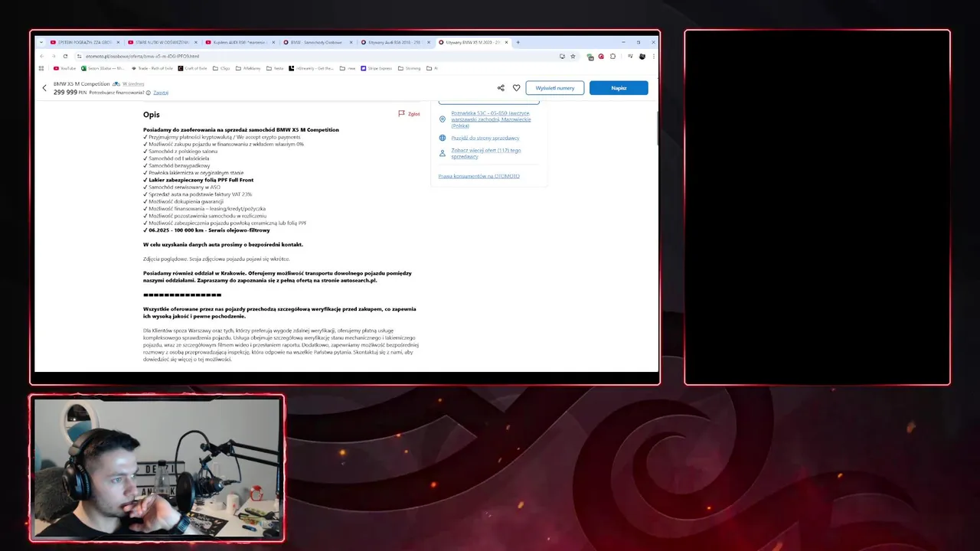The image size is (980, 551).
Task: Open the Stripe Express bookmark
Action: [376, 68]
